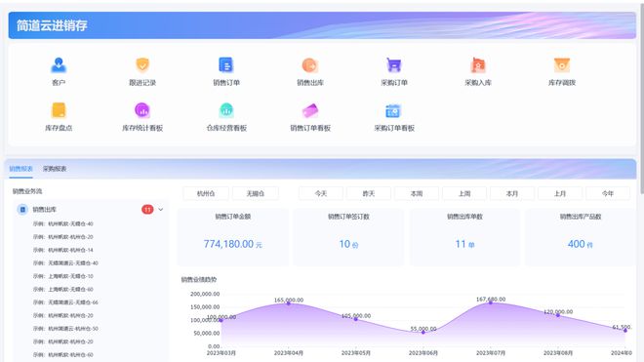
Task: Open list entry 示例: 杭州帆软-无锡仓-40
Action: [x=63, y=224]
